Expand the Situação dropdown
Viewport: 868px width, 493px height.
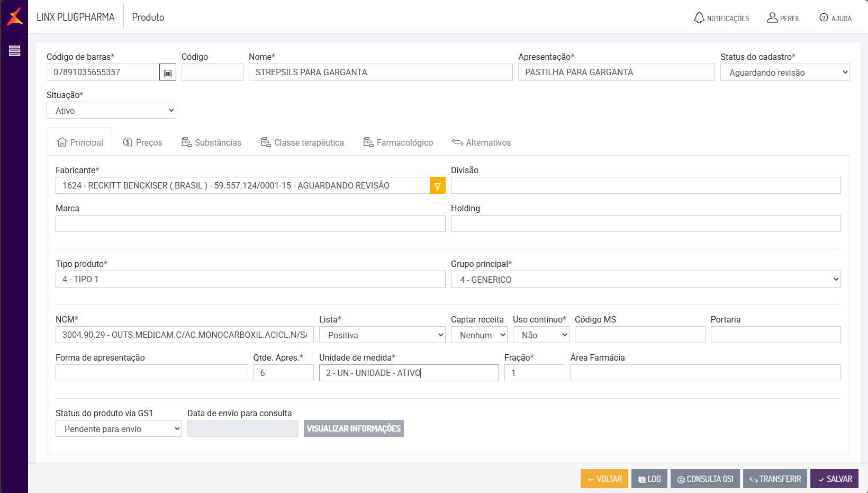111,111
